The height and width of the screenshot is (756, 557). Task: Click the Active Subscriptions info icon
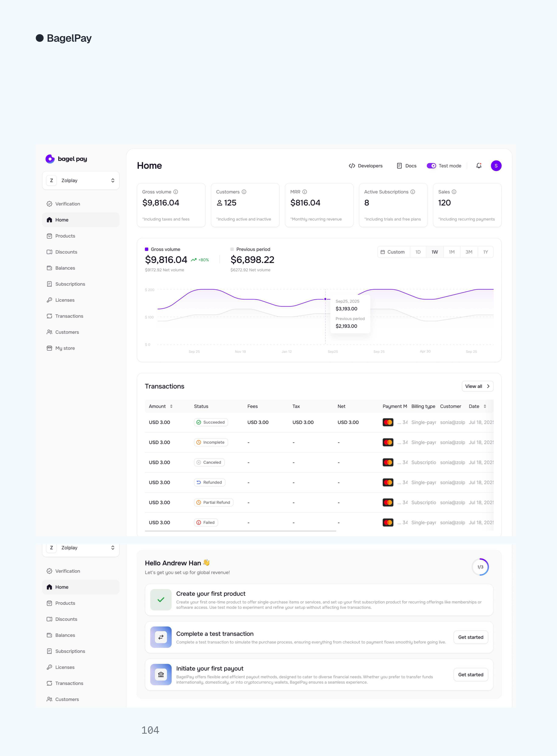pyautogui.click(x=413, y=192)
